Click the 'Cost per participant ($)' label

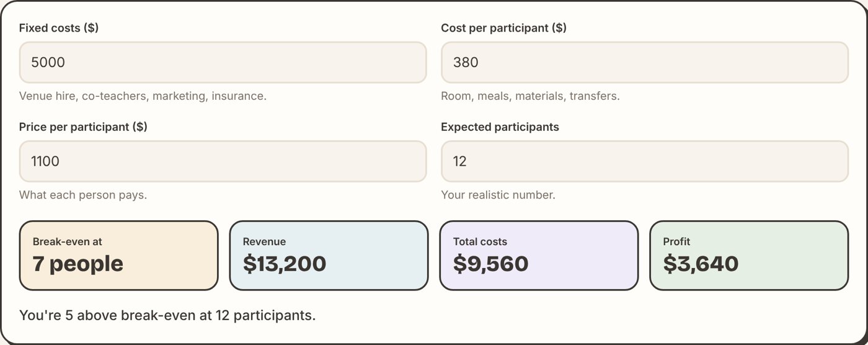[503, 28]
